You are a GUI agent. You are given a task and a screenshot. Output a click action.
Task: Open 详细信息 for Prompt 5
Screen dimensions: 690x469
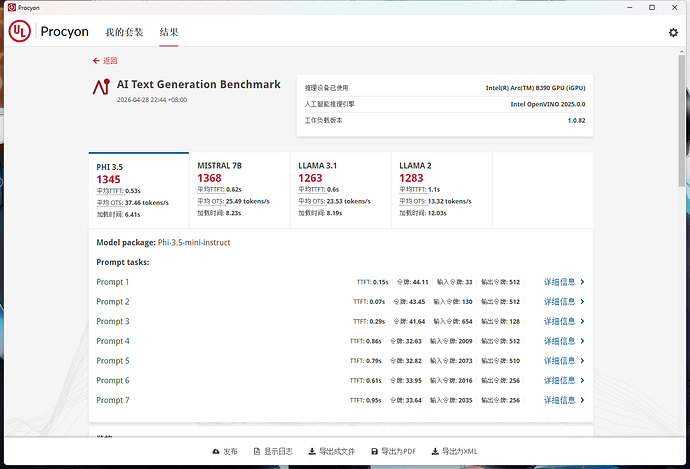560,361
